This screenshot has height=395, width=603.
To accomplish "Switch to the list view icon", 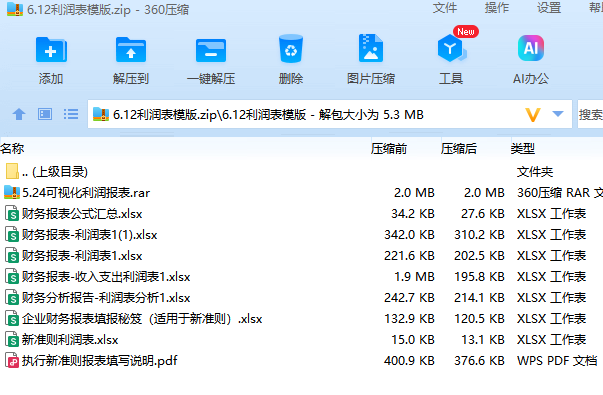I will point(71,114).
